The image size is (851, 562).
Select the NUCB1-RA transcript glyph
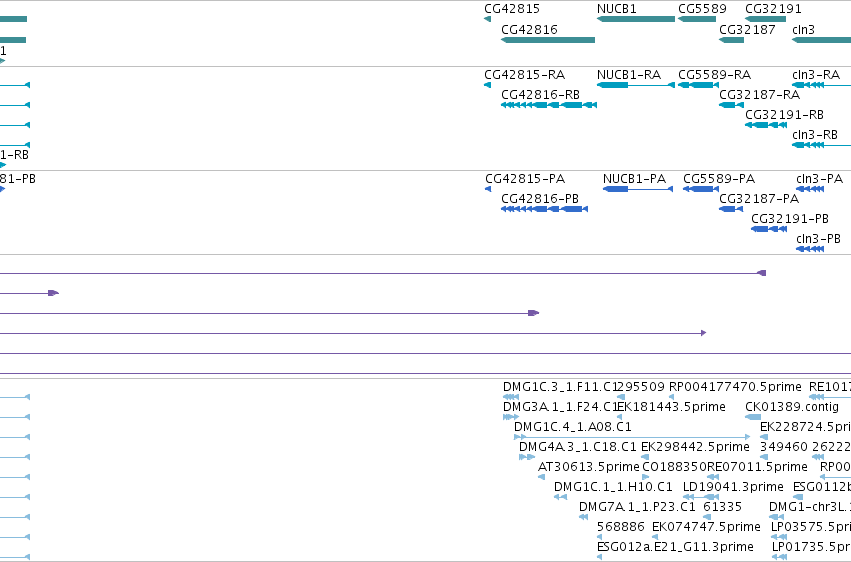pyautogui.click(x=636, y=85)
